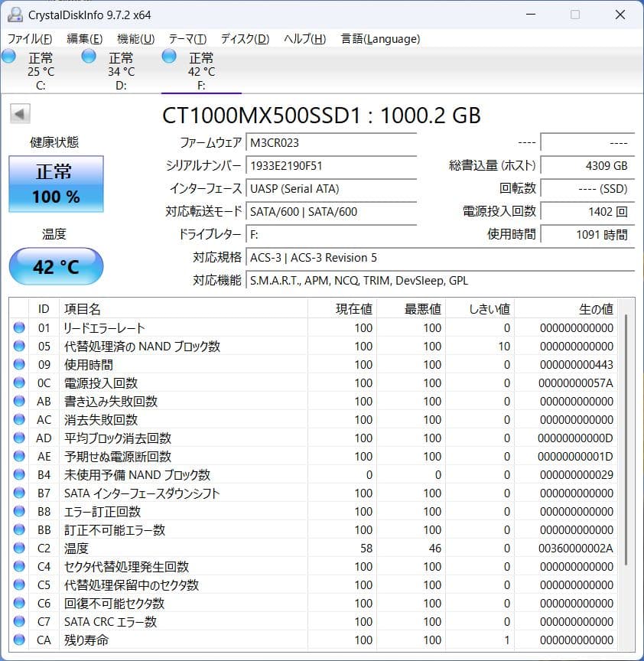Click the disk title CT1000MX500SSD1 : 1000.2 GB
This screenshot has width=644, height=661.
pyautogui.click(x=321, y=115)
